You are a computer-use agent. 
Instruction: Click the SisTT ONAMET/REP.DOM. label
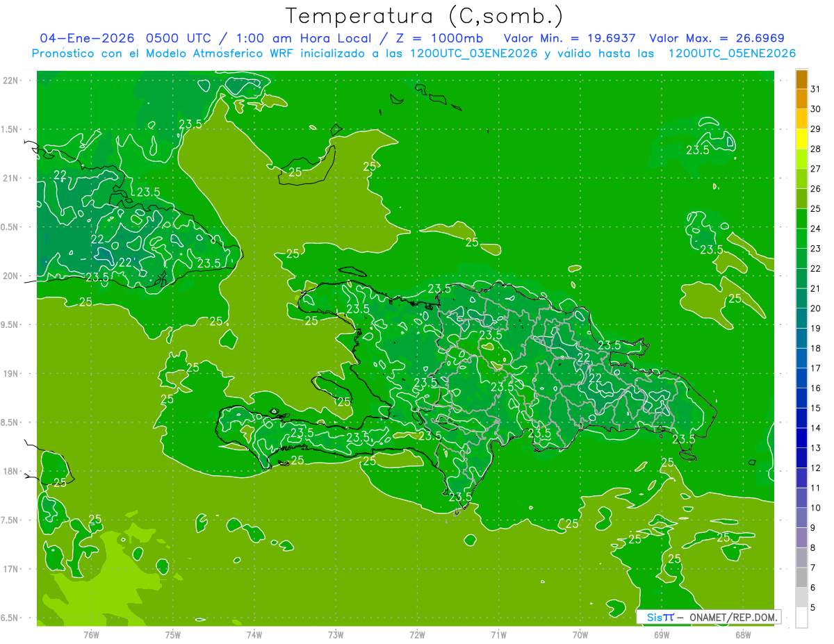tap(708, 617)
